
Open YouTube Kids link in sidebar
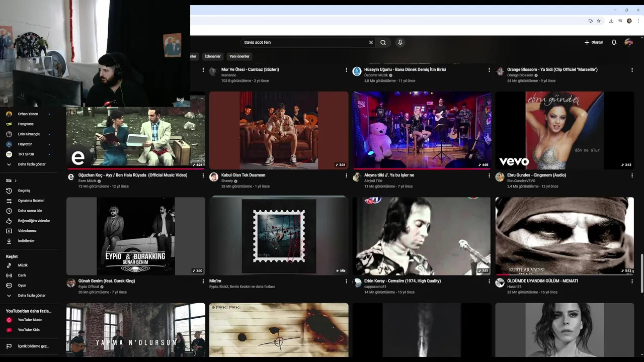(28, 330)
